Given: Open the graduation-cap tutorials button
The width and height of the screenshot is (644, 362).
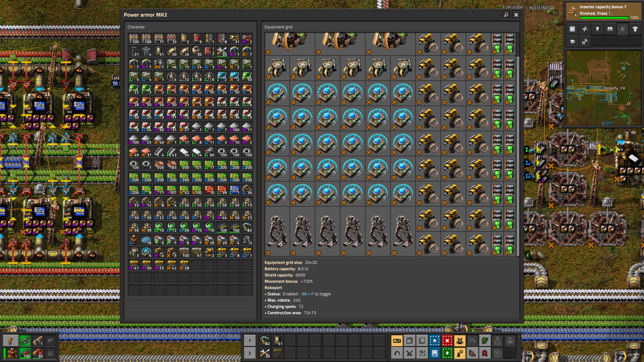Looking at the screenshot, I should (572, 41).
